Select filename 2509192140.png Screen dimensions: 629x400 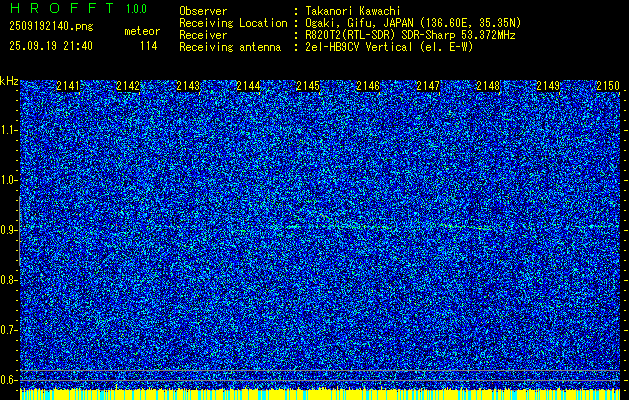pyautogui.click(x=51, y=27)
